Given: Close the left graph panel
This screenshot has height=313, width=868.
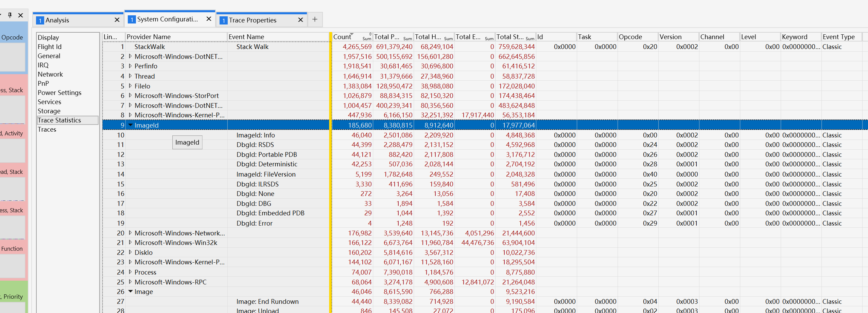Looking at the screenshot, I should [21, 15].
